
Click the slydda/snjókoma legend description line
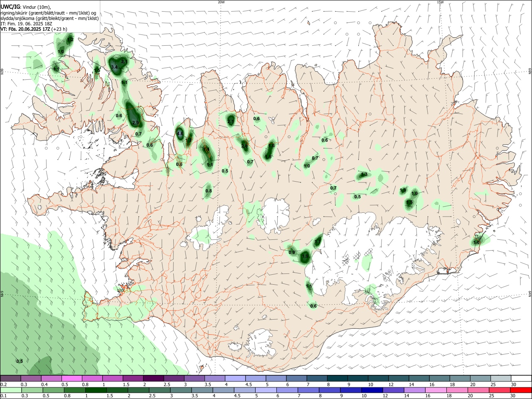coord(49,18)
